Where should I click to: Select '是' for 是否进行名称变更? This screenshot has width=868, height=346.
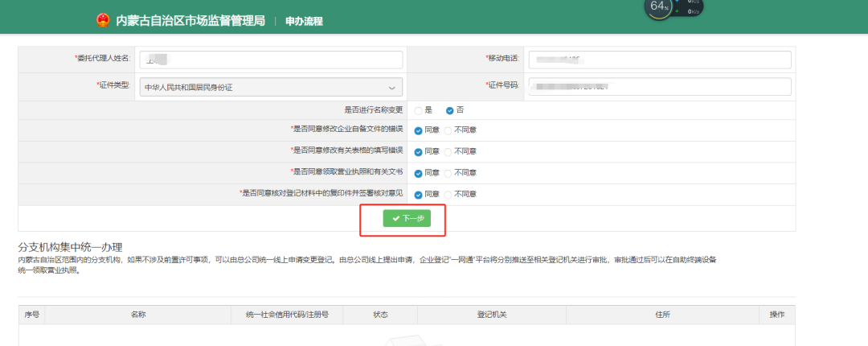pos(418,110)
